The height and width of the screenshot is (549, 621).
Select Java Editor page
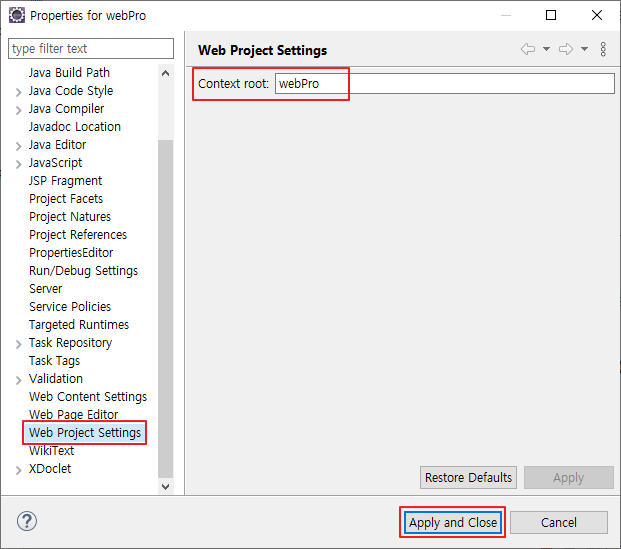(57, 145)
